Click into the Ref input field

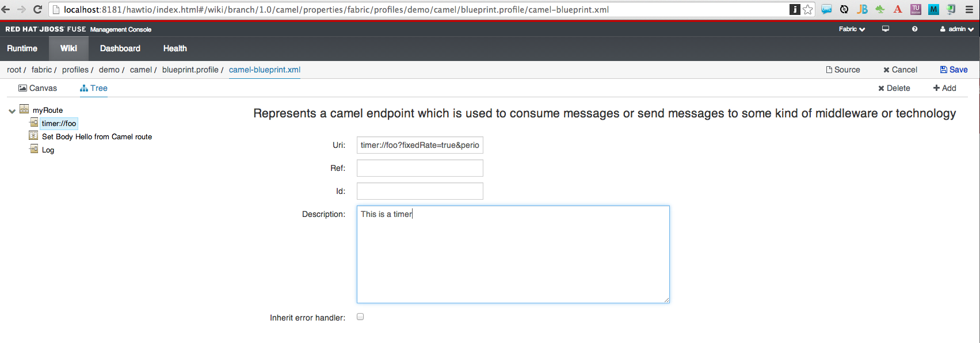420,168
